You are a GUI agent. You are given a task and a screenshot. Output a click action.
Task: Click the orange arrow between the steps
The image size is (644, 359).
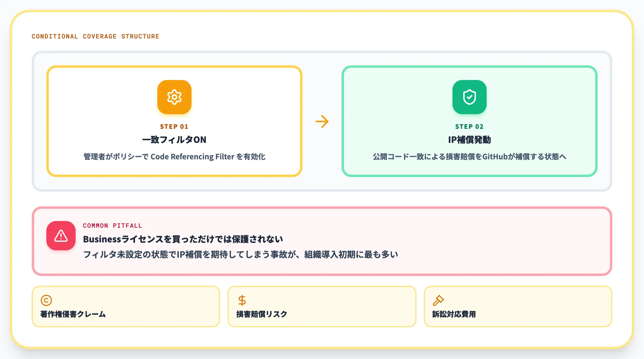point(322,121)
